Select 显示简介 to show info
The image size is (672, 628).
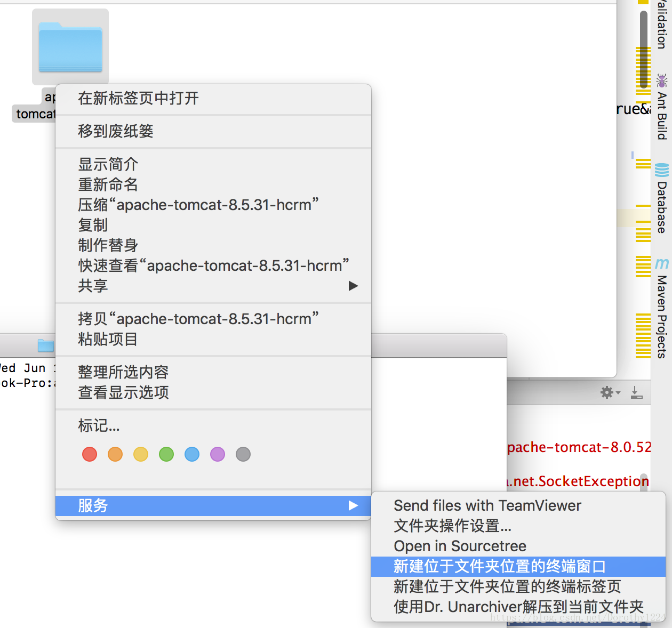click(x=108, y=164)
